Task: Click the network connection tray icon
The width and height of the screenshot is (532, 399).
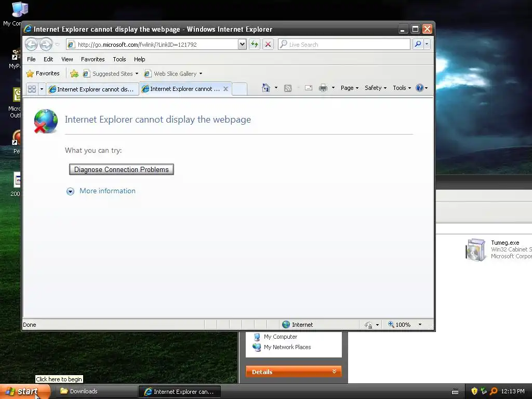Action: 484,392
